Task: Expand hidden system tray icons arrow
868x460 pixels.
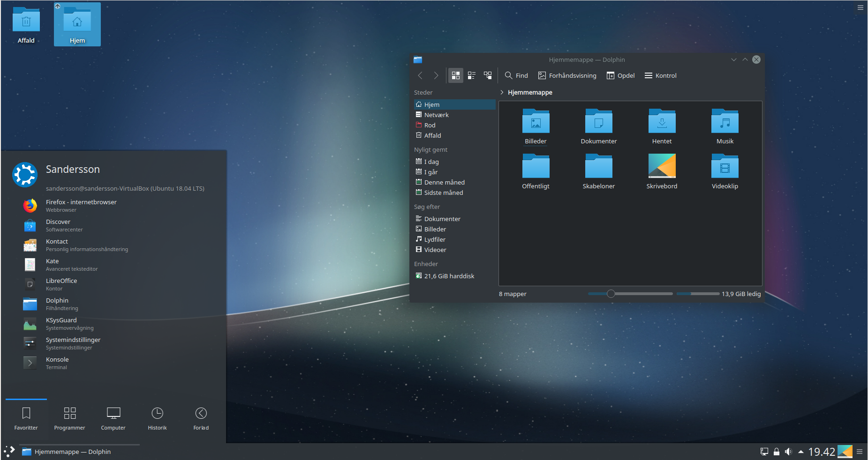Action: tap(800, 452)
